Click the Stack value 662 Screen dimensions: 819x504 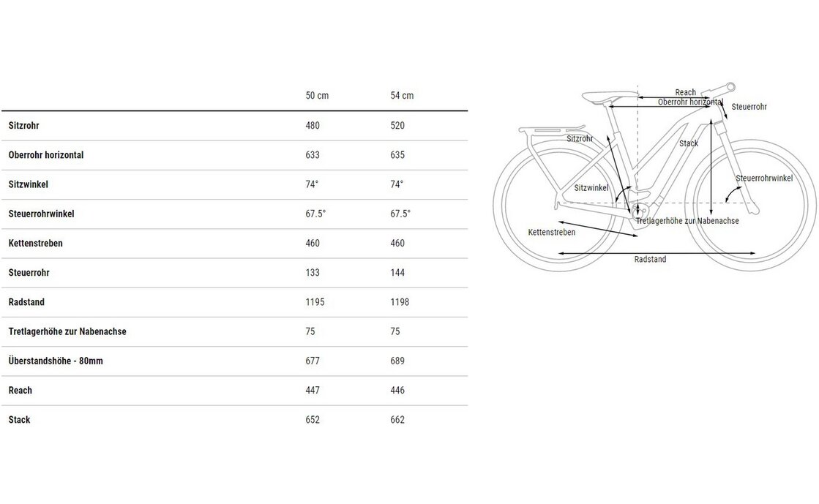(x=397, y=420)
